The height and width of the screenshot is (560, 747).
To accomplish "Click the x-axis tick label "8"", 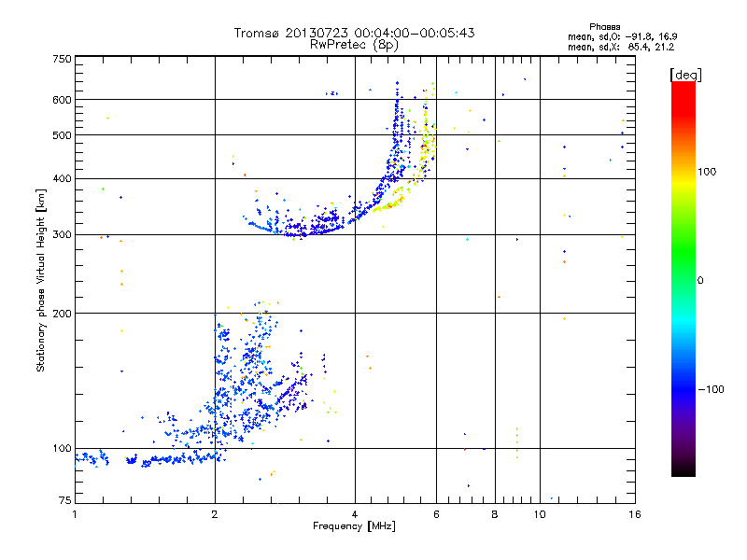I will click(495, 514).
